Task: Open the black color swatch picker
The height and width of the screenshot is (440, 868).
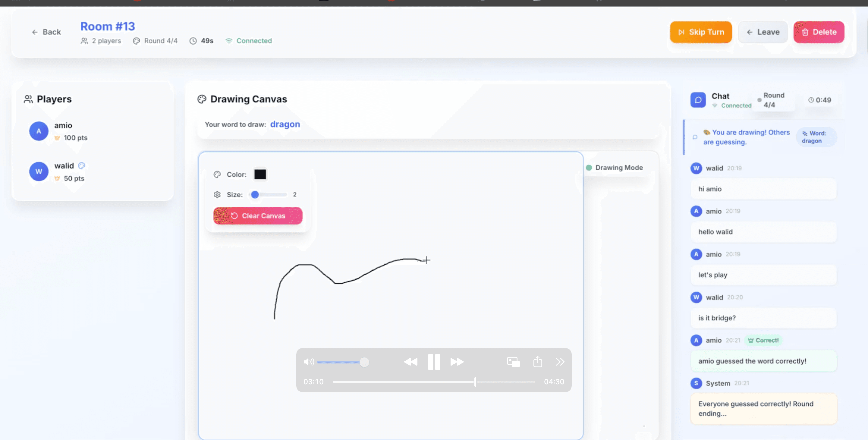Action: point(260,174)
